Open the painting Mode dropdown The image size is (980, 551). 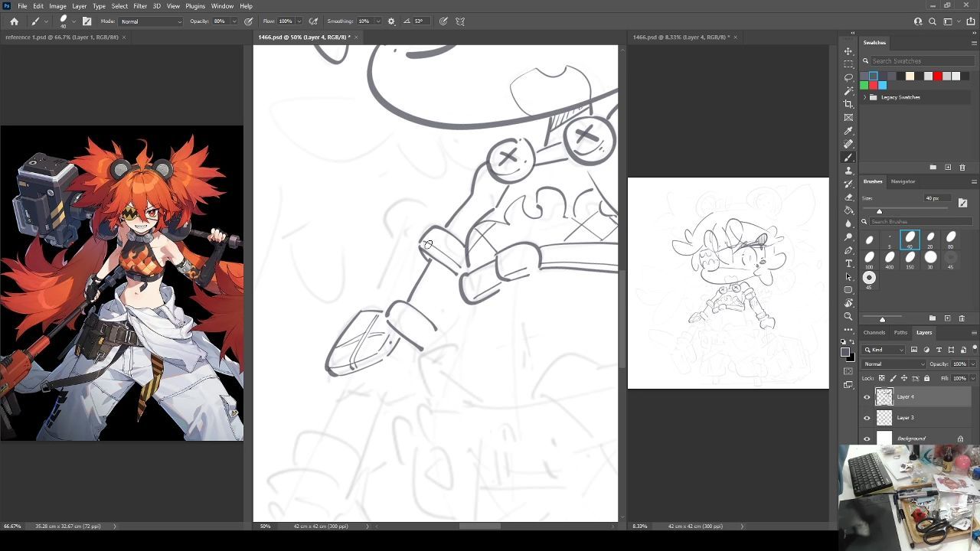pos(151,21)
